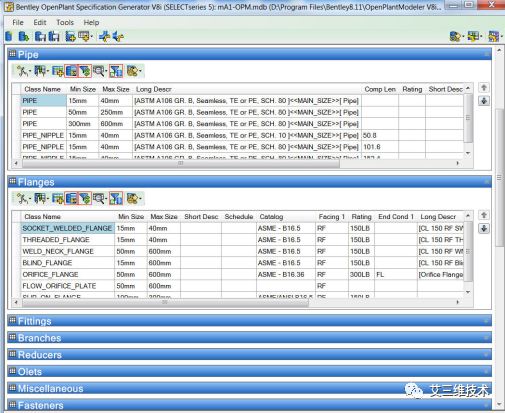Expand the Miscellaneous section
The width and height of the screenshot is (505, 413).
[x=486, y=388]
